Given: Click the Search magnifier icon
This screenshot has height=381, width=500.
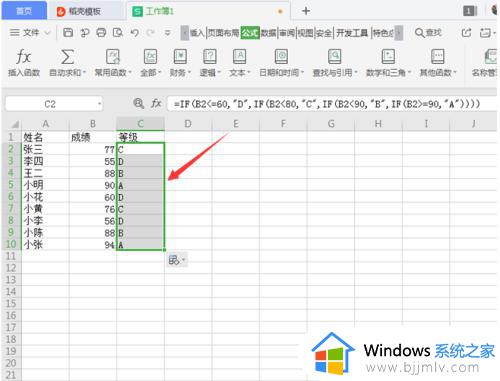Looking at the screenshot, I should (x=420, y=33).
